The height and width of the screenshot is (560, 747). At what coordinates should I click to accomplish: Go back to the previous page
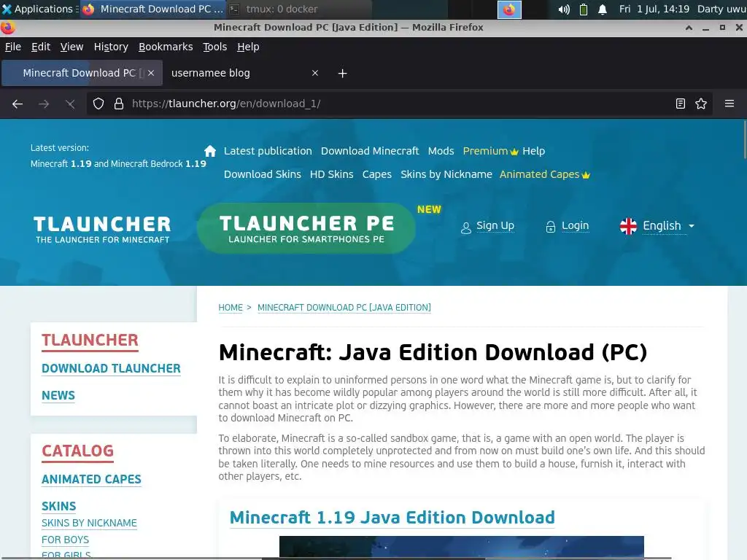18,104
